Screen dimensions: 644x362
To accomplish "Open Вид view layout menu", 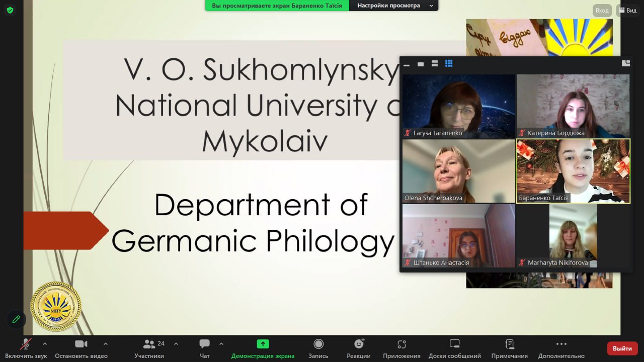I will point(627,10).
